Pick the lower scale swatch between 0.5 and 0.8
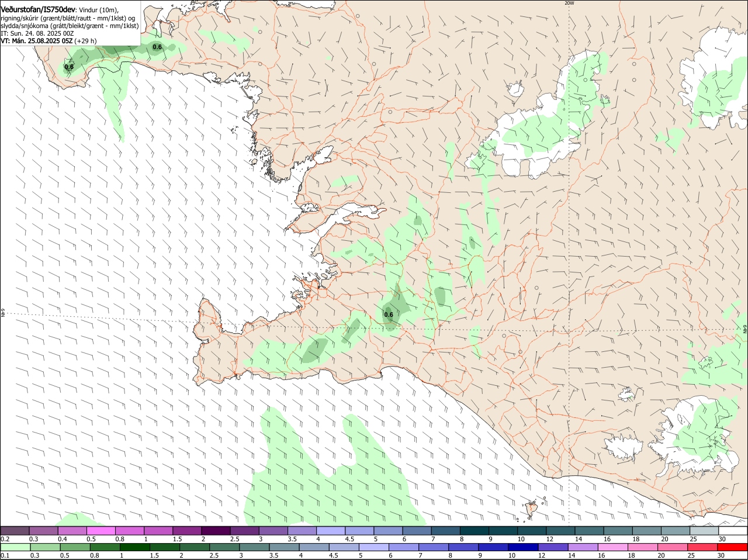The height and width of the screenshot is (560, 748). coord(75,547)
